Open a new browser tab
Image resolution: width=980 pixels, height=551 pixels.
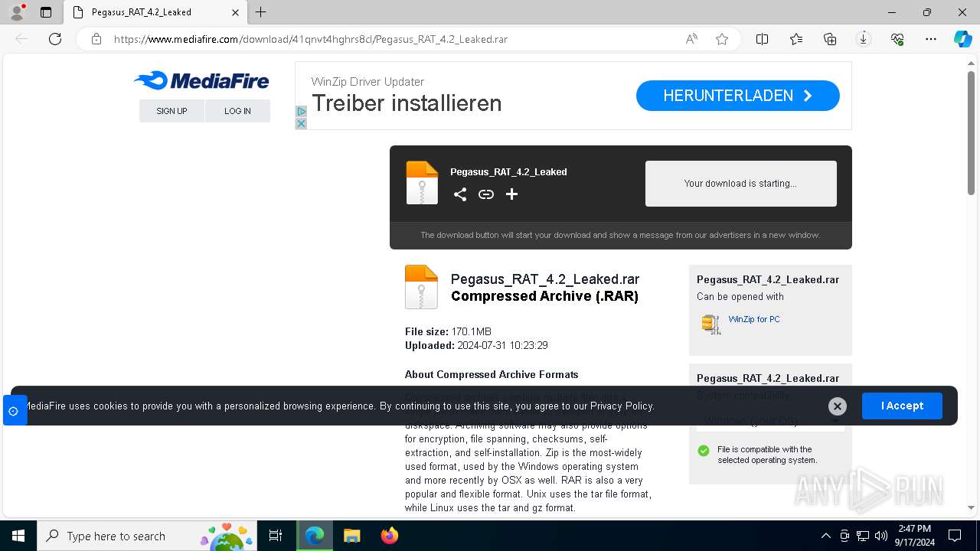261,12
